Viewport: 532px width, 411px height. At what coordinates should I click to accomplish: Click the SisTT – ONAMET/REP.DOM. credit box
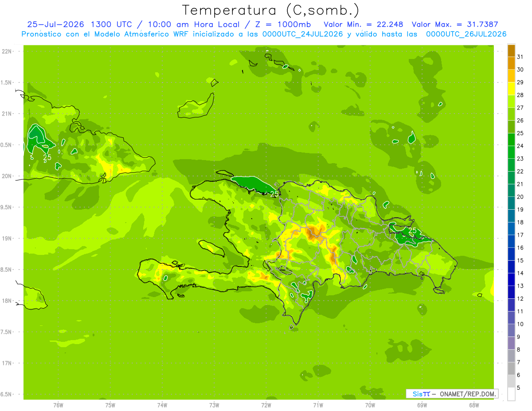(x=452, y=394)
